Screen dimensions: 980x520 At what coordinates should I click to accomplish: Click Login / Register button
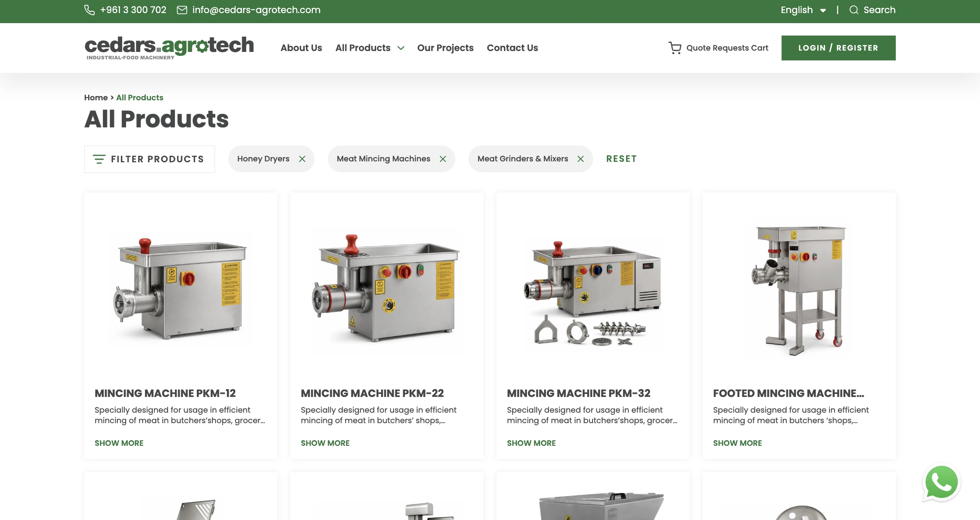coord(839,48)
